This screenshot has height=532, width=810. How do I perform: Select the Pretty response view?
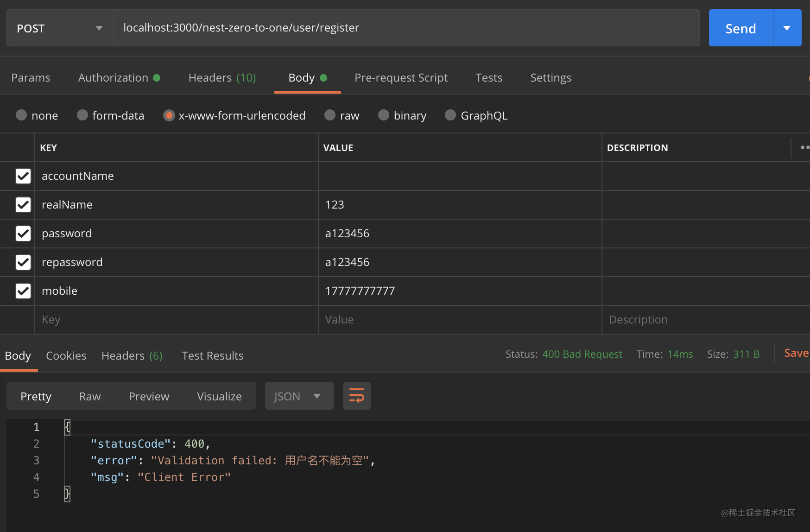(x=36, y=396)
